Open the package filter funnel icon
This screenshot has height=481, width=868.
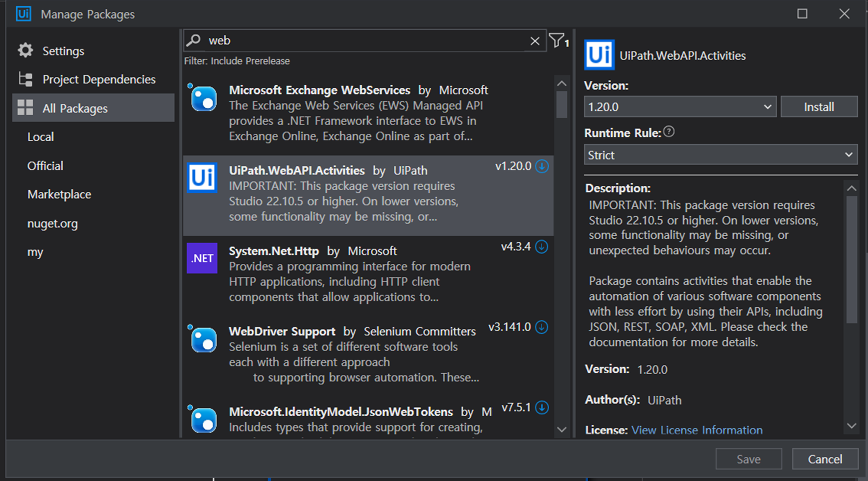tap(558, 40)
